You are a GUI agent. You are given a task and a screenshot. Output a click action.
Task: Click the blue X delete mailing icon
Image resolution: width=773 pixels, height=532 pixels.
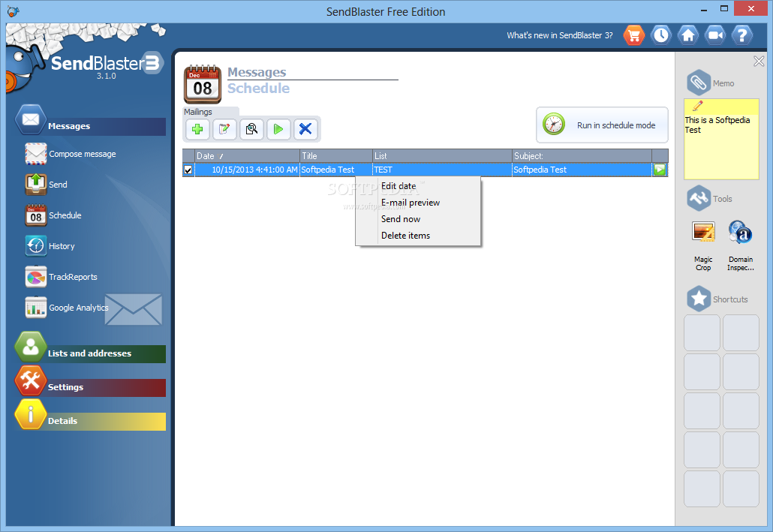click(x=305, y=129)
